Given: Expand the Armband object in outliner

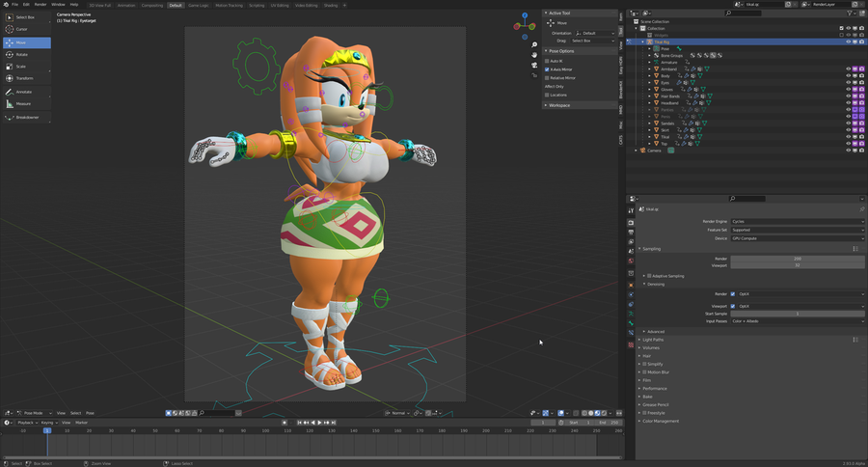Looking at the screenshot, I should click(650, 69).
